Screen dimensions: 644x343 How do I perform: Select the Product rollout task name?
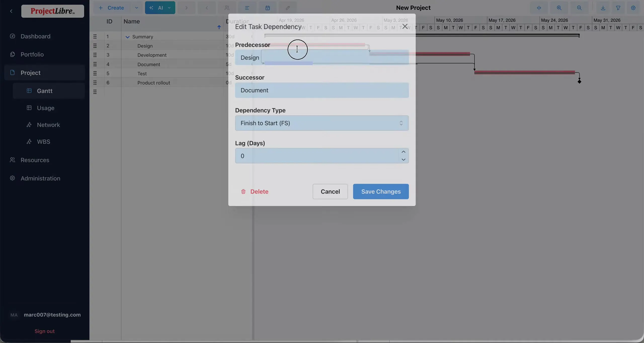pyautogui.click(x=154, y=83)
